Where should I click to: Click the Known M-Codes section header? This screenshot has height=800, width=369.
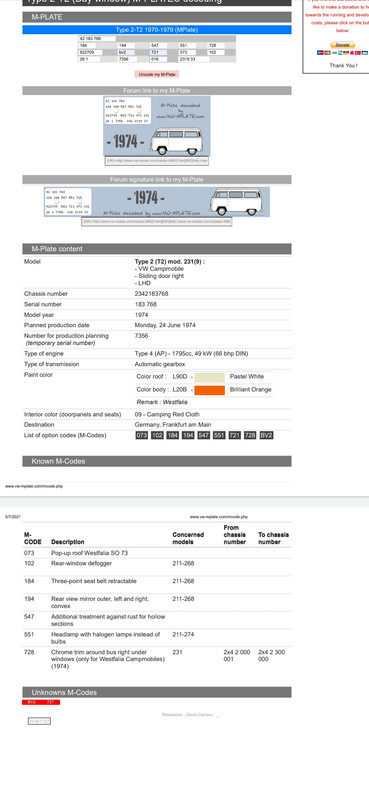[157, 461]
